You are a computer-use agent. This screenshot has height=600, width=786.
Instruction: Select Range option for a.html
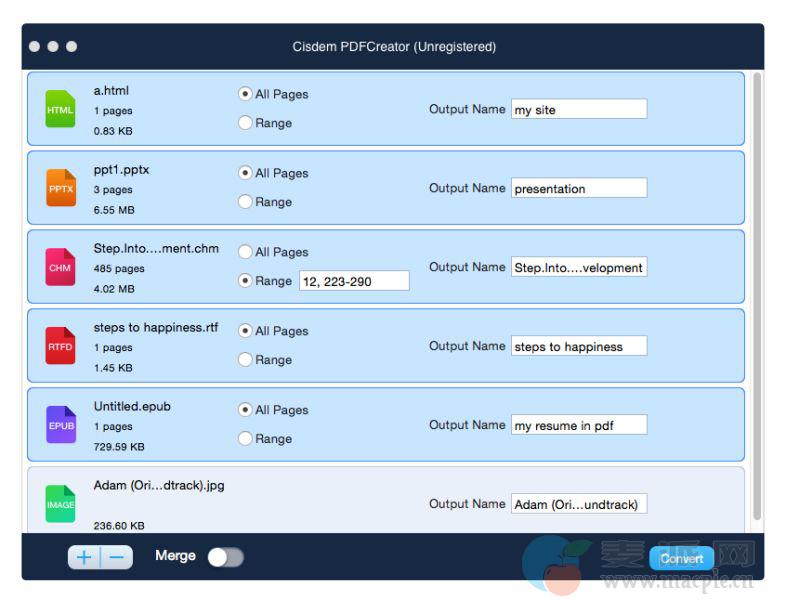245,123
